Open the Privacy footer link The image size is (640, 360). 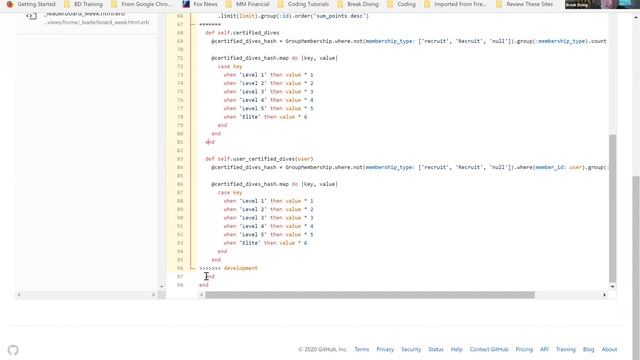385,349
